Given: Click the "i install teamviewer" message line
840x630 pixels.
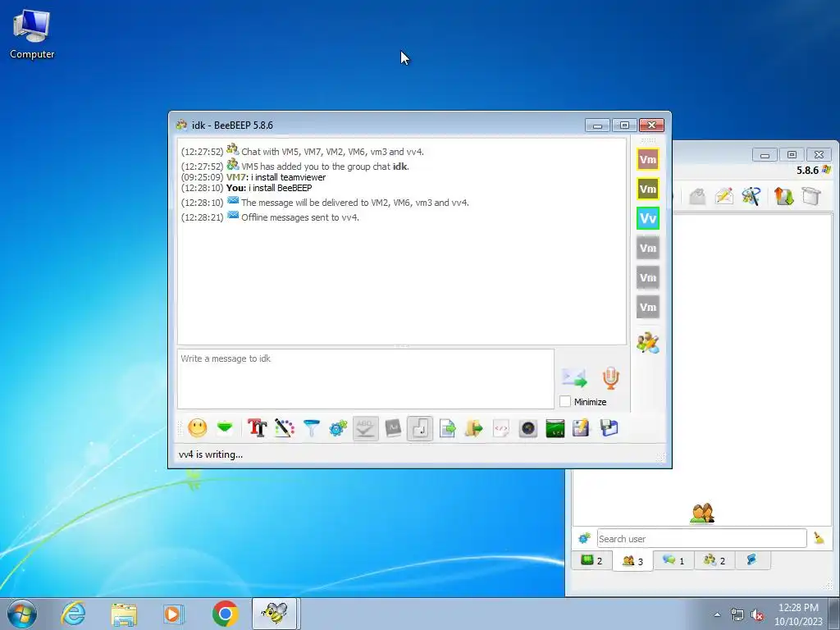Looking at the screenshot, I should pos(288,177).
